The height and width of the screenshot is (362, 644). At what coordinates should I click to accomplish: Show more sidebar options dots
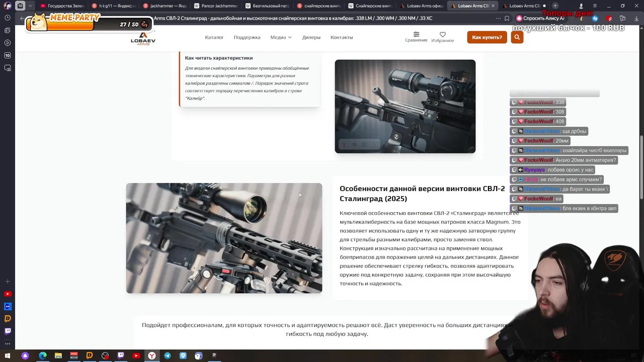8,343
